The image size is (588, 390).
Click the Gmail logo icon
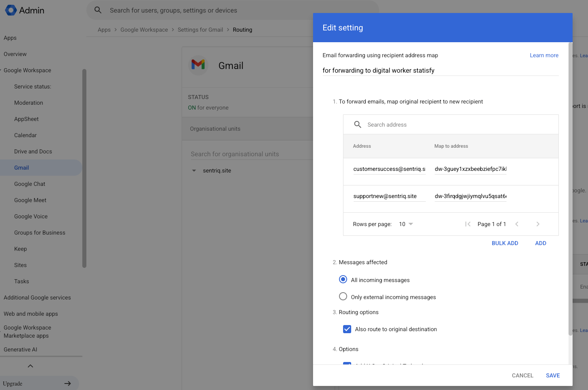(198, 65)
